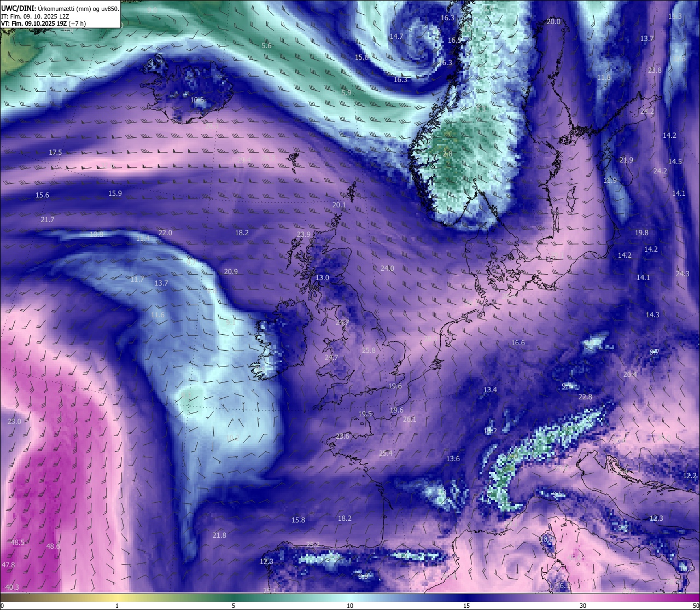700x610 pixels.
Task: Click the 13.0 value over Scotland
Action: pyautogui.click(x=323, y=278)
